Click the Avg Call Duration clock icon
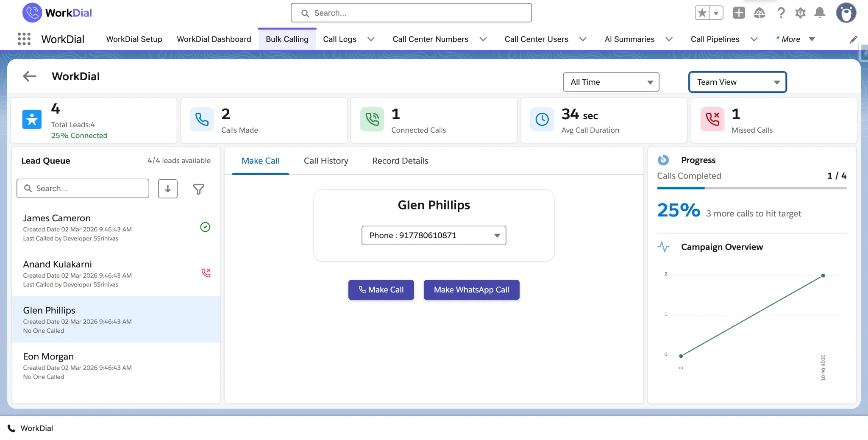Screen dimensions: 868x440 pyautogui.click(x=542, y=119)
